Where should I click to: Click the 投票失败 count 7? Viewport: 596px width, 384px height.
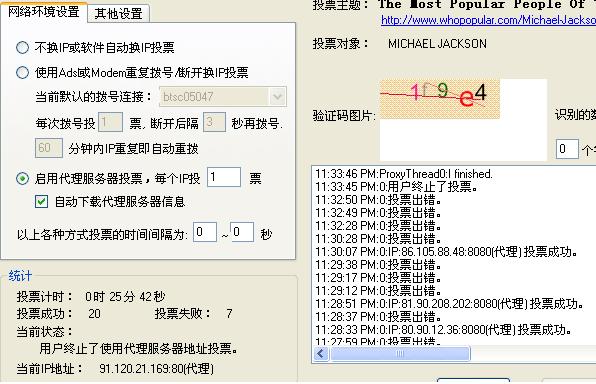click(x=229, y=314)
